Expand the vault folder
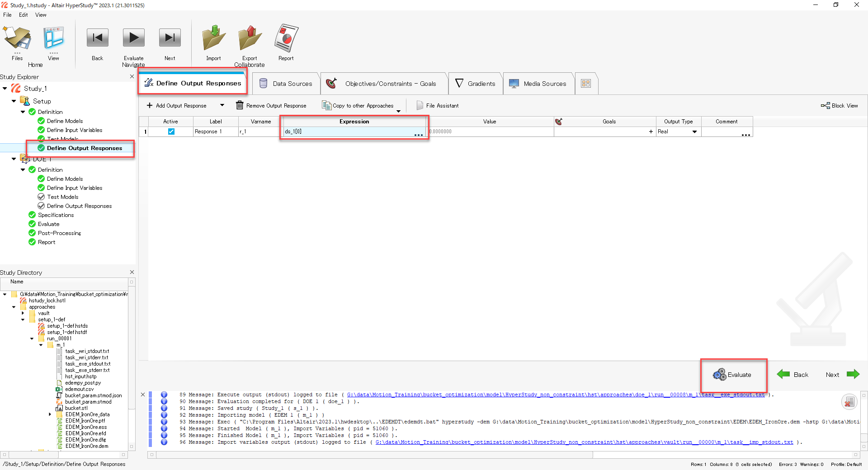This screenshot has height=470, width=868. tap(23, 313)
